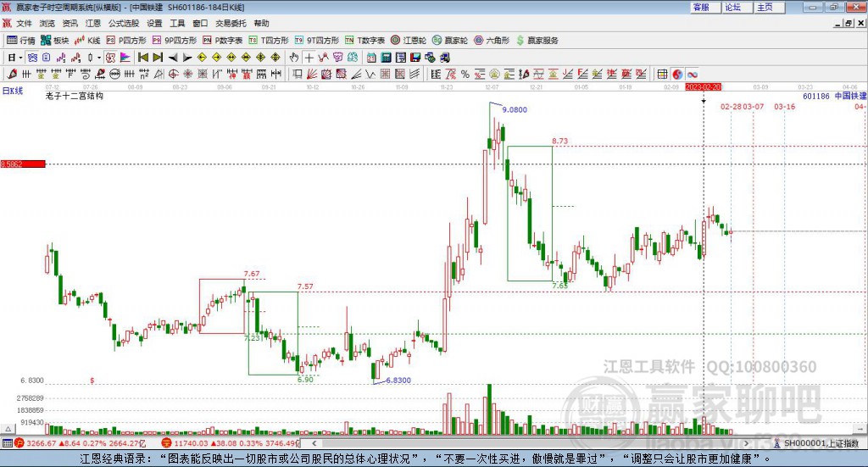Click the 论坛 forum button
Screen dimensions: 868x467
(x=737, y=7)
